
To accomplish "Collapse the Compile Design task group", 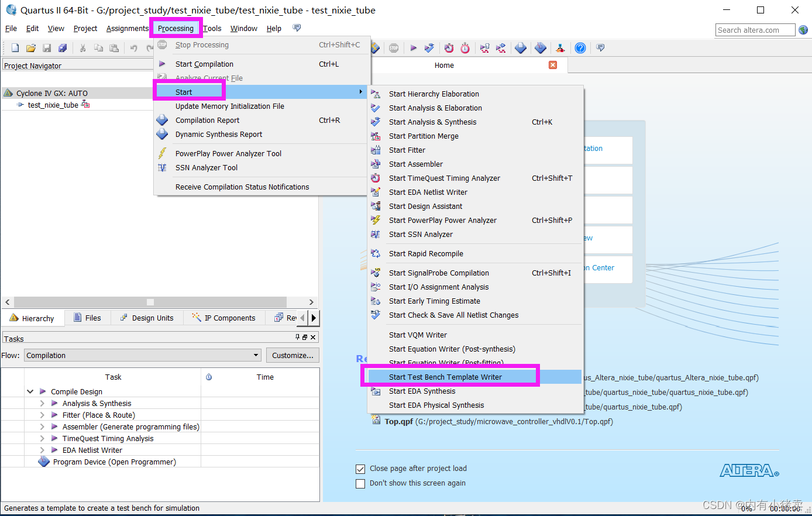I will (30, 391).
